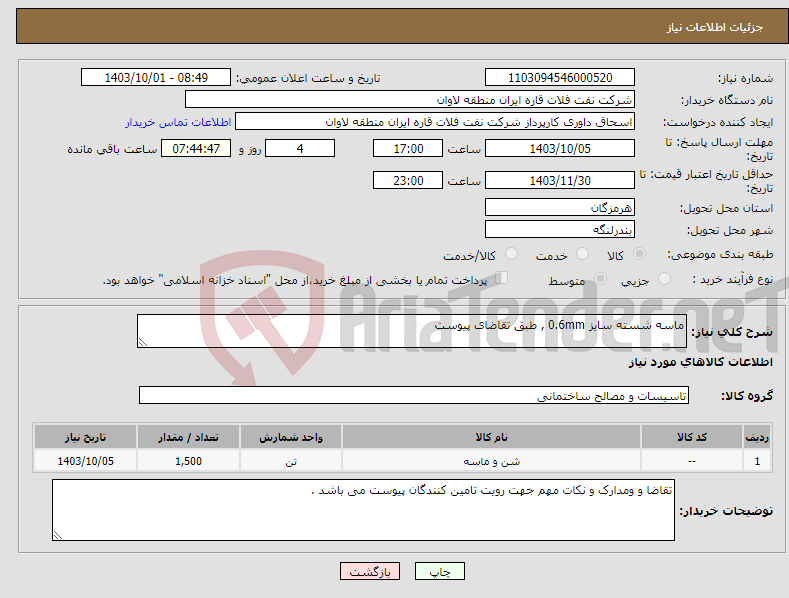Click the ردیف column header
Screen dimensions: 789x598
click(x=757, y=437)
